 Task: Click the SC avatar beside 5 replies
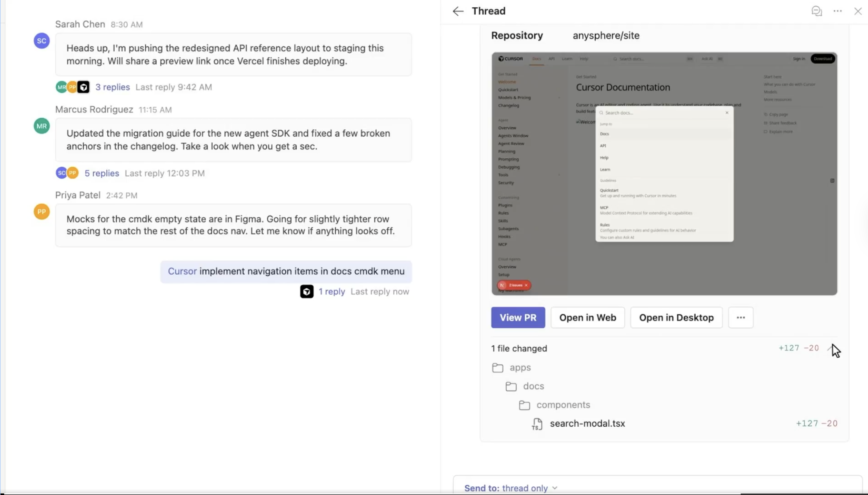61,173
